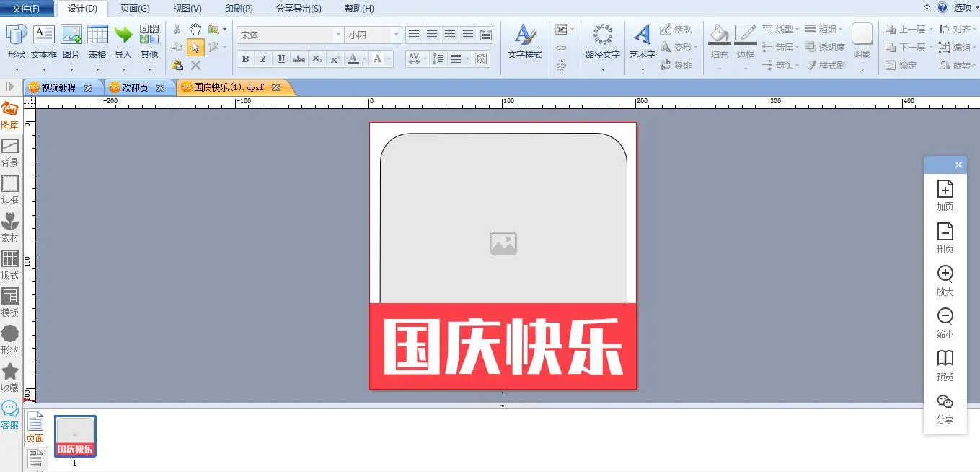
Task: Toggle italic text formatting
Action: pyautogui.click(x=263, y=59)
